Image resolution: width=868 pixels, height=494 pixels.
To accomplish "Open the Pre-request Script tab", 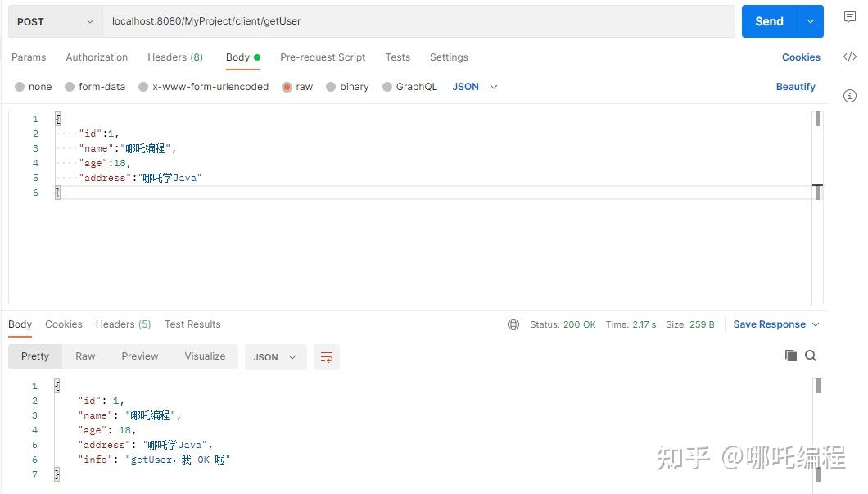I will [x=323, y=57].
